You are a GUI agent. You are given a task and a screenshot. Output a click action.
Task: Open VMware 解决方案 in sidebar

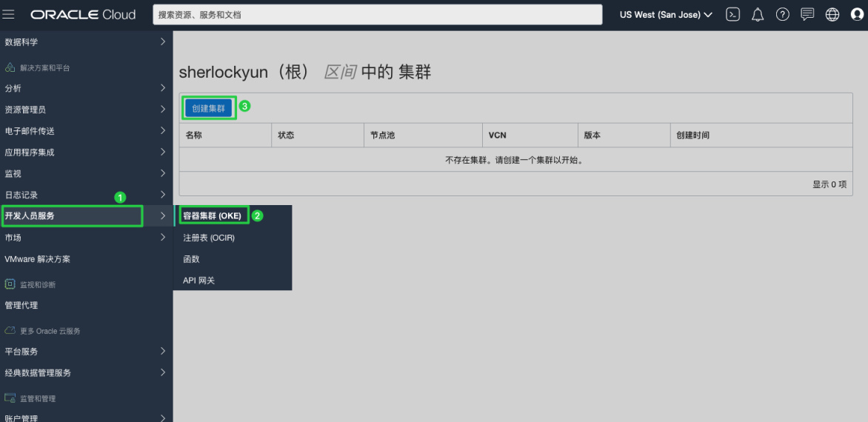tap(38, 259)
